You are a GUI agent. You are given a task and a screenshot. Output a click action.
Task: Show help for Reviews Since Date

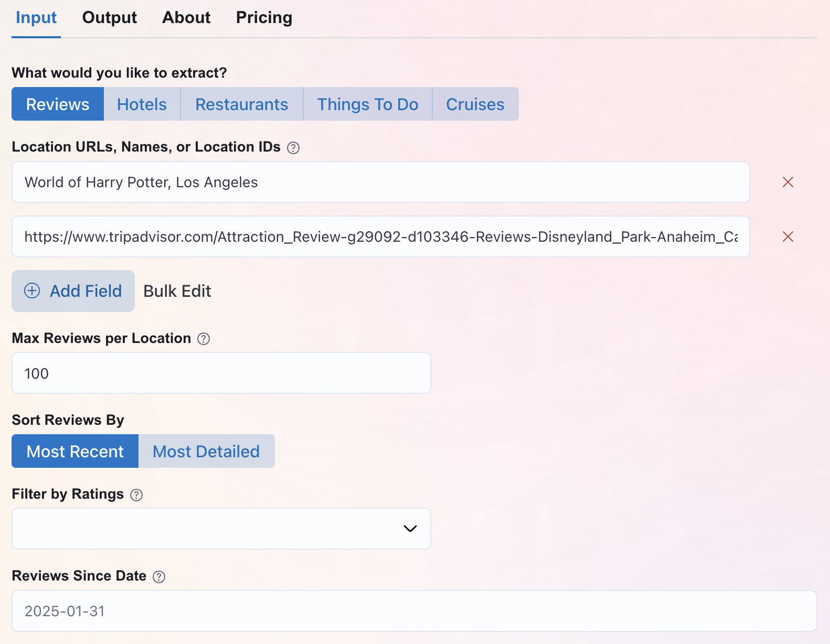tap(159, 577)
